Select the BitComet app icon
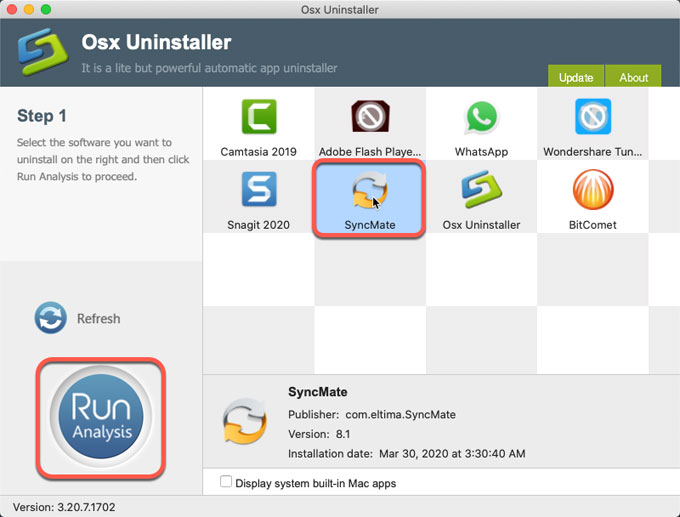The image size is (680, 517). (593, 190)
